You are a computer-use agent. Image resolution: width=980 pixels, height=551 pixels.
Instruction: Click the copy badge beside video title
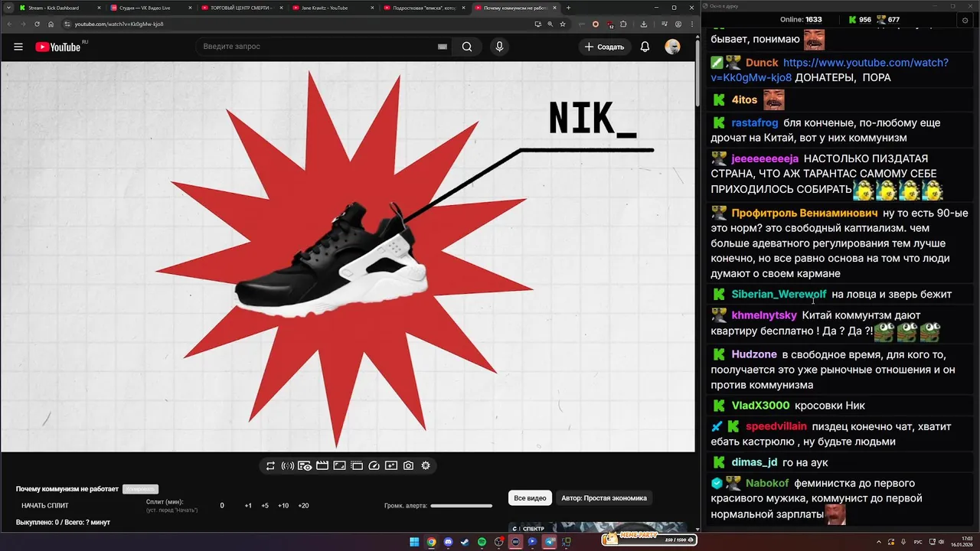click(x=140, y=489)
